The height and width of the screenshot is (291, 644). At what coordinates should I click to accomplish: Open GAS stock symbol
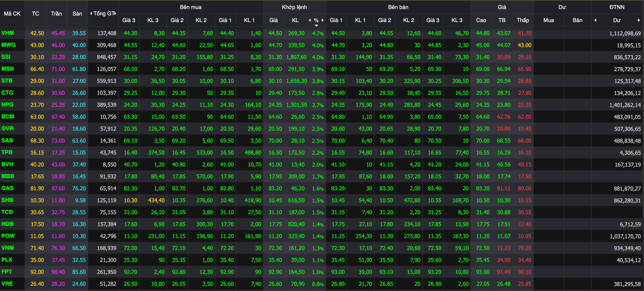[7, 188]
